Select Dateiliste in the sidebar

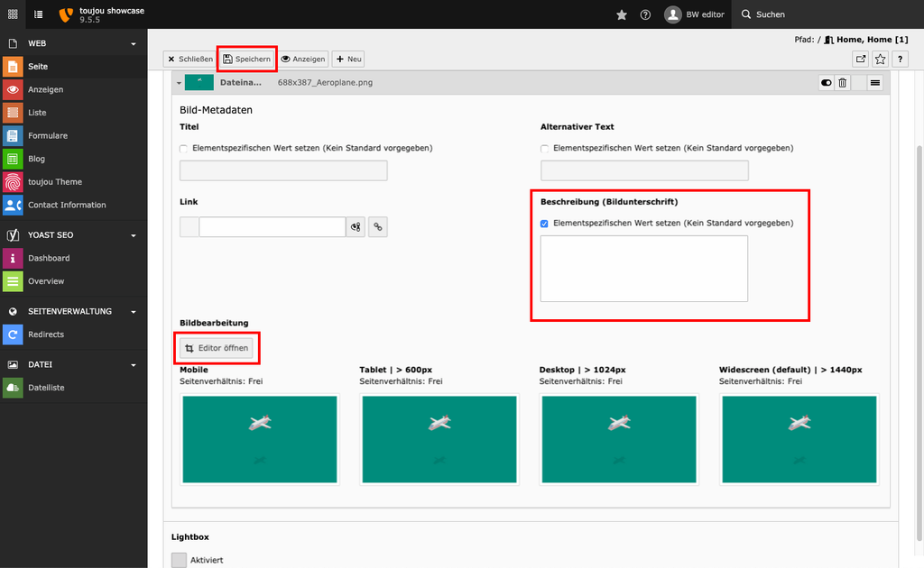(46, 388)
